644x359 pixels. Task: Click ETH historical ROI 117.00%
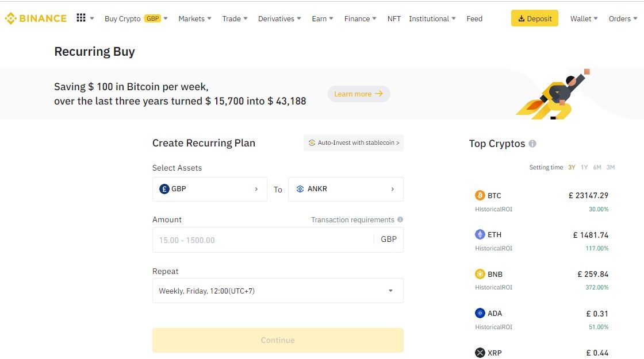pos(597,248)
